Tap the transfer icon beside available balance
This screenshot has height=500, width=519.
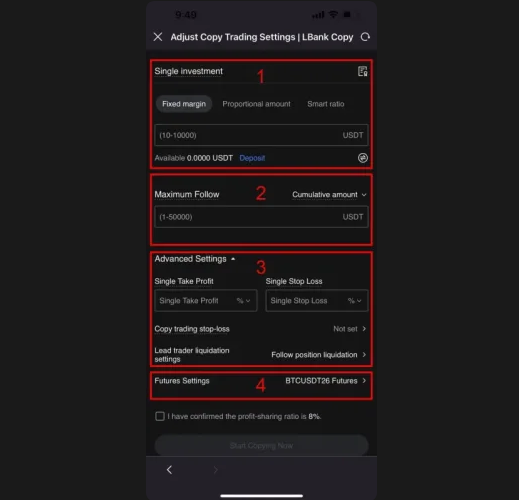click(x=363, y=158)
